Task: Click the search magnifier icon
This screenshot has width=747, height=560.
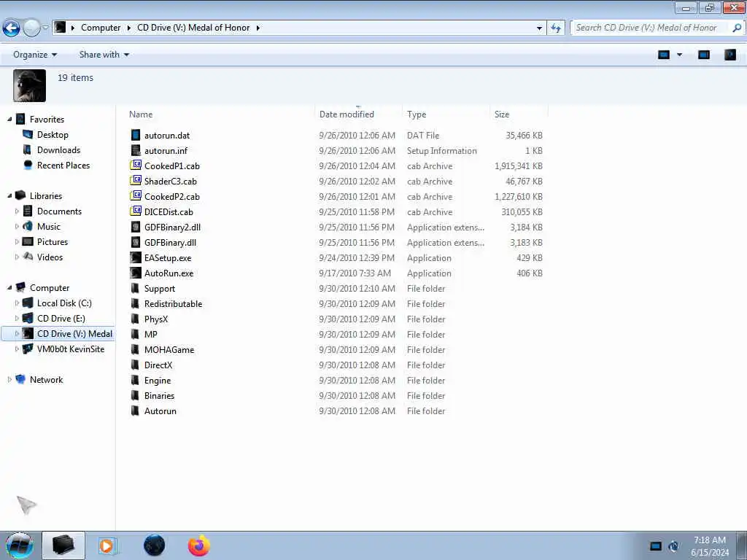Action: 737,28
